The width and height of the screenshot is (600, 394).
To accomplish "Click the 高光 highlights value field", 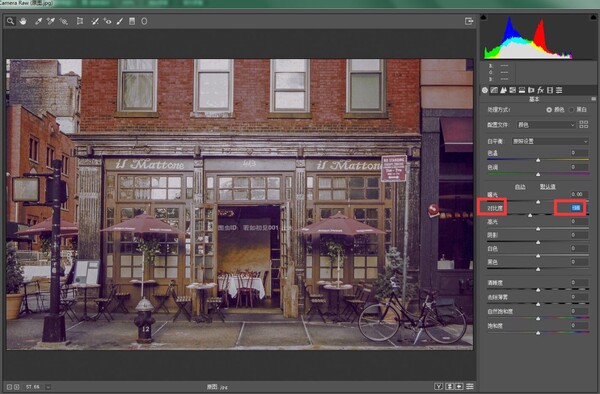I will tap(579, 221).
